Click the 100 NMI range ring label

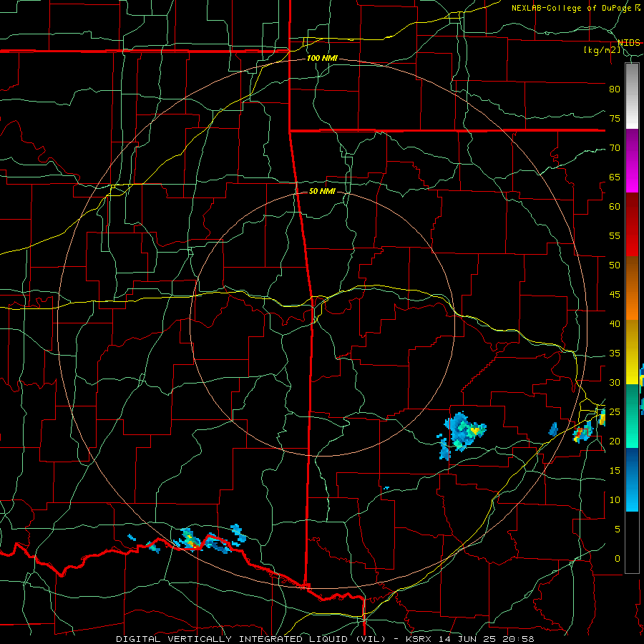pos(322,58)
